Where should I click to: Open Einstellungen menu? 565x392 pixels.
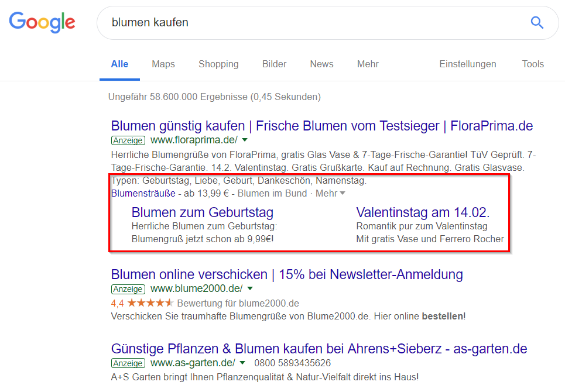pyautogui.click(x=468, y=64)
